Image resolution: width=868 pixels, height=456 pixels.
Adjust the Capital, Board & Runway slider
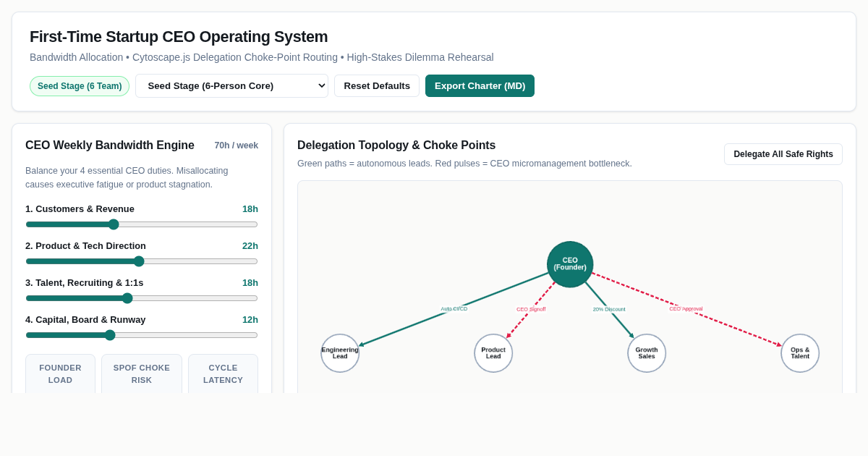[x=142, y=335]
